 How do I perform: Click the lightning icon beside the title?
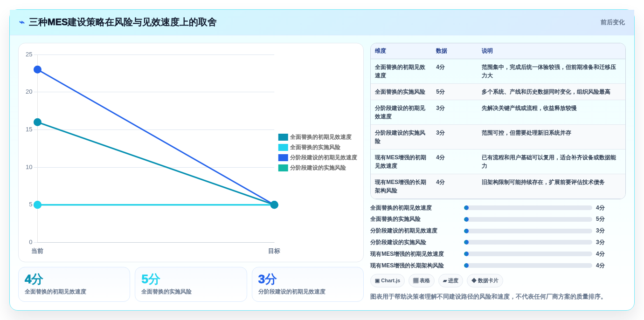22,22
